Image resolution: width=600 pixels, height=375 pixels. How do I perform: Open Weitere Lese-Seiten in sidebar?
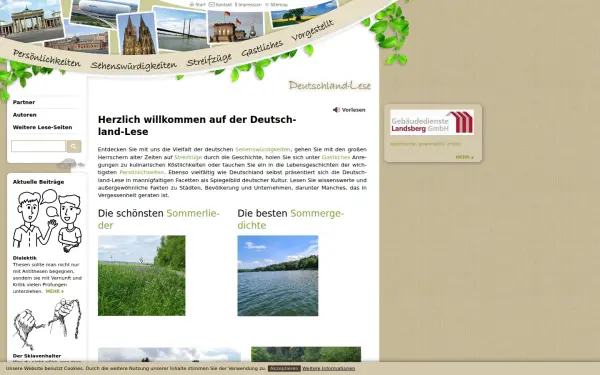coord(42,127)
